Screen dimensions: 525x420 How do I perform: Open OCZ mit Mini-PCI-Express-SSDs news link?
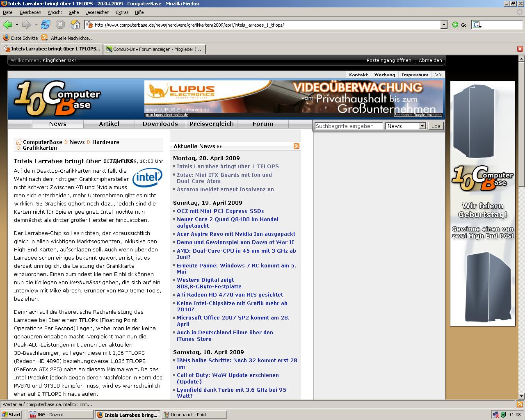pyautogui.click(x=220, y=211)
